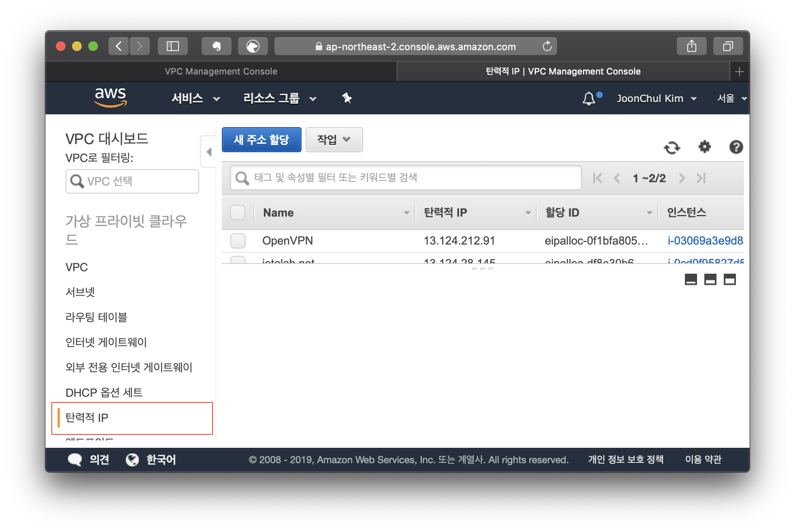795x532 pixels.
Task: Click the AWS logo
Action: [111, 98]
